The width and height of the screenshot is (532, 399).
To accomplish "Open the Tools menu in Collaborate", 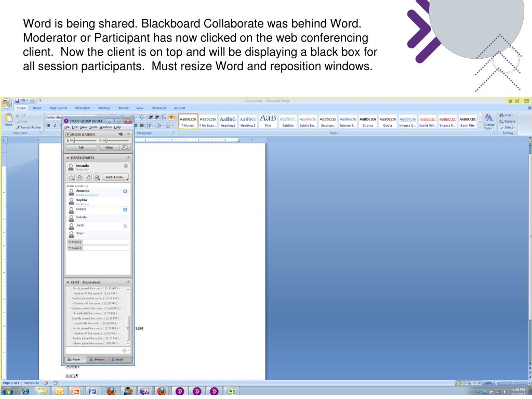I will pos(93,127).
